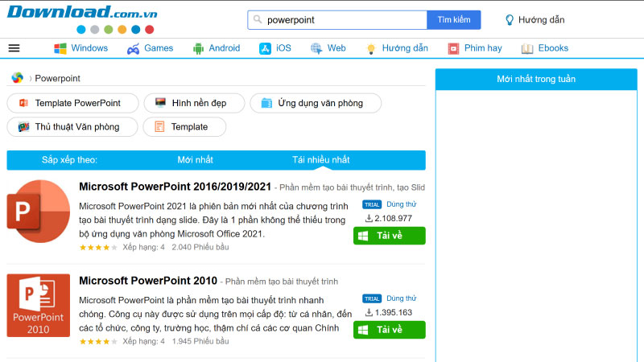Open Template PowerPoint category chip
Image resolution: width=644 pixels, height=362 pixels.
72,103
